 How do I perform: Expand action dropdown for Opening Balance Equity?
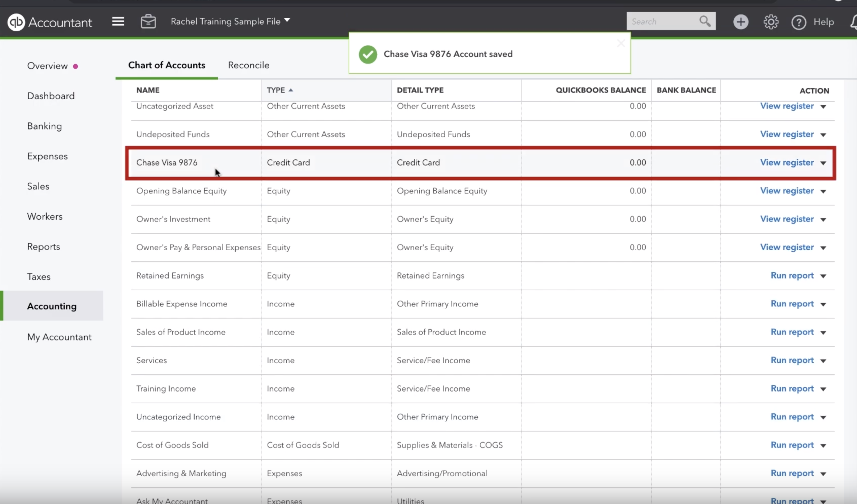click(x=823, y=191)
